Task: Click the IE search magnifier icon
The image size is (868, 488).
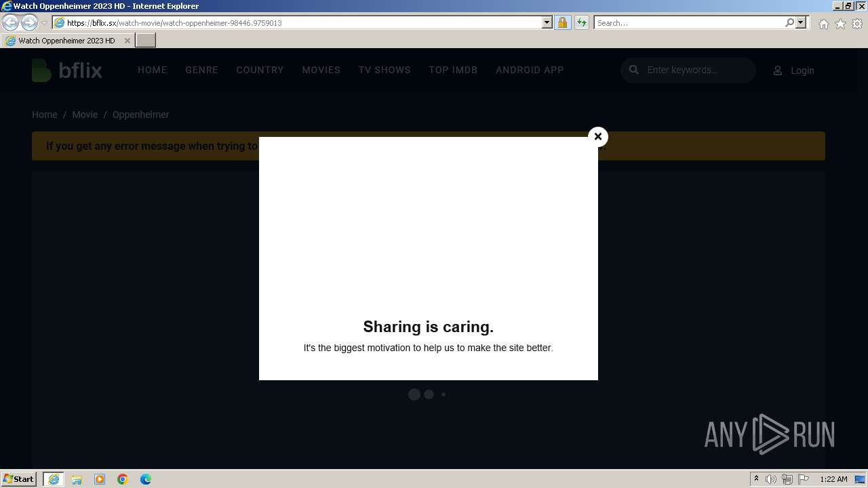Action: (x=789, y=22)
